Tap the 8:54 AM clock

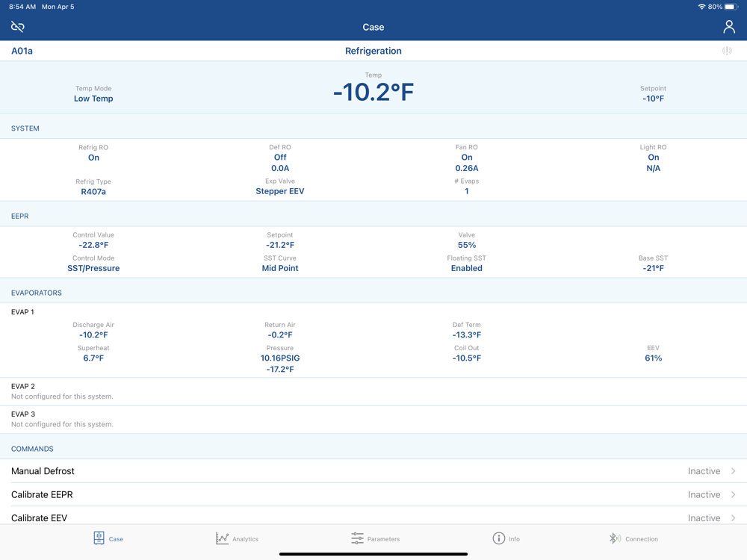pyautogui.click(x=22, y=7)
